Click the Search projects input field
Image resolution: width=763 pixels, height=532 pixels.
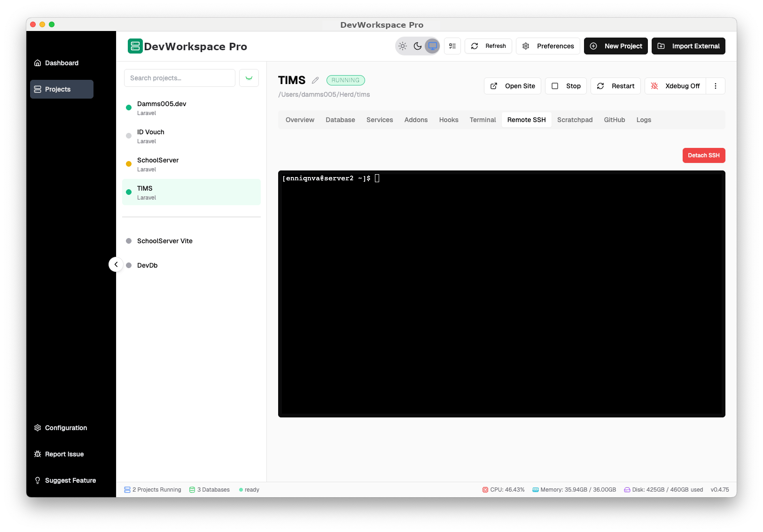(x=179, y=77)
